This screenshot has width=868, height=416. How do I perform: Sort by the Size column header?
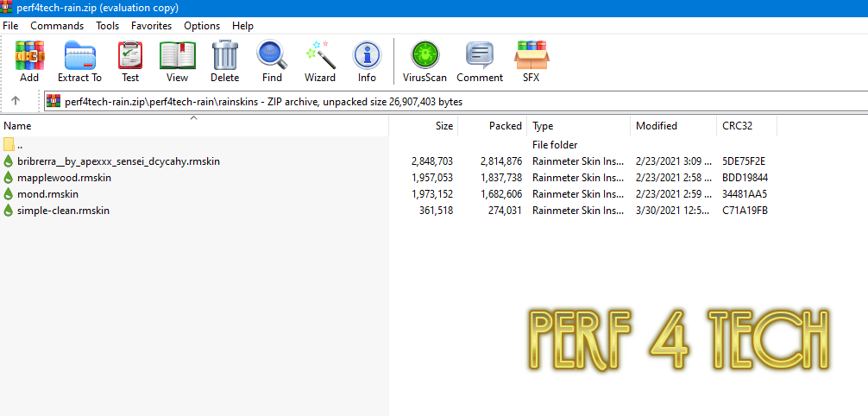click(x=424, y=126)
